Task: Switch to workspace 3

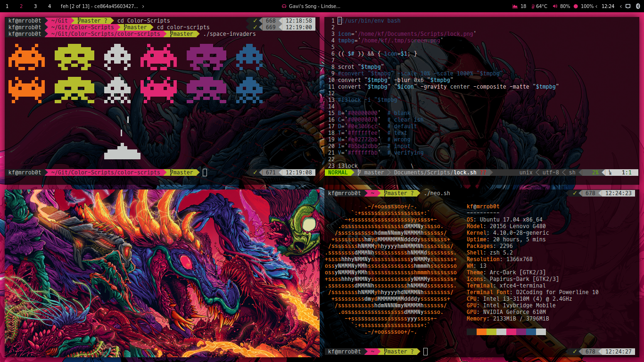Action: 35,6
